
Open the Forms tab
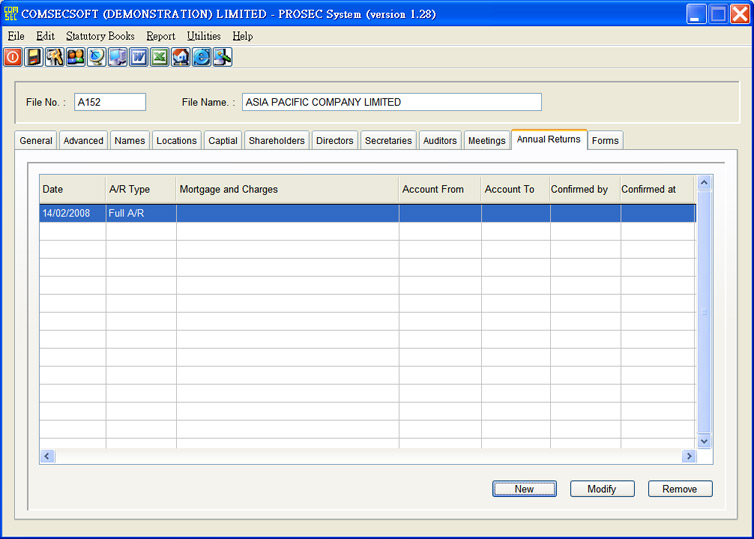click(x=605, y=141)
